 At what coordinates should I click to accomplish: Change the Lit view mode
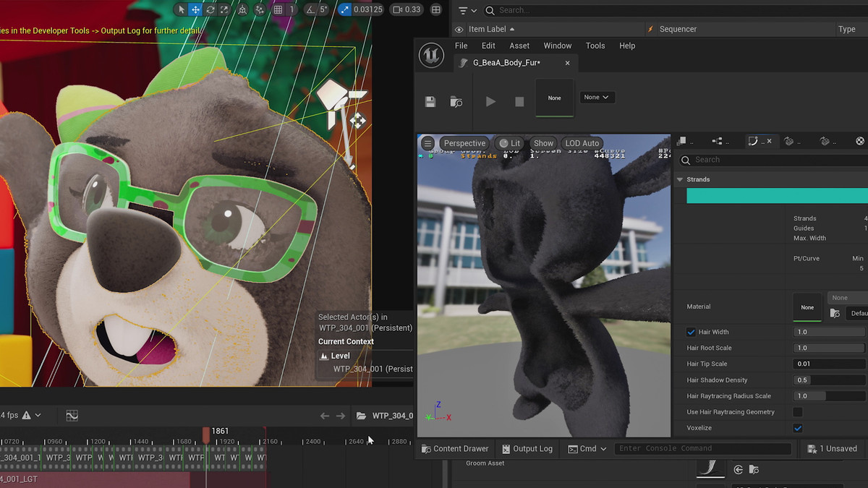click(509, 143)
